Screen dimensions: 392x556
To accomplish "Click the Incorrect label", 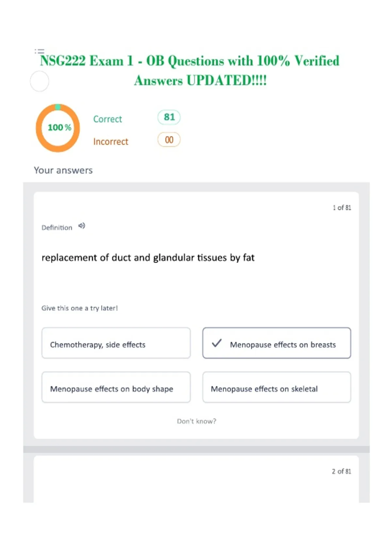I will pos(111,142).
